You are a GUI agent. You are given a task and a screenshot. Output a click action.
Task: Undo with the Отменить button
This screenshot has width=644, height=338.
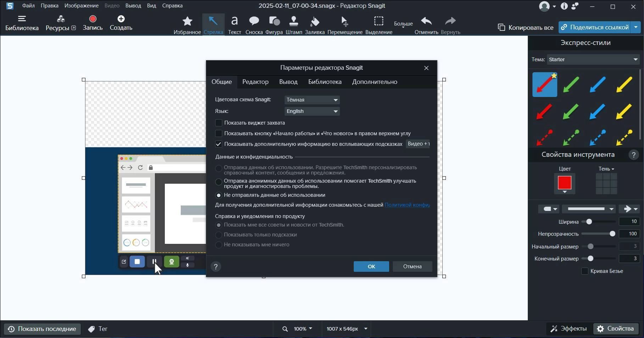click(426, 25)
